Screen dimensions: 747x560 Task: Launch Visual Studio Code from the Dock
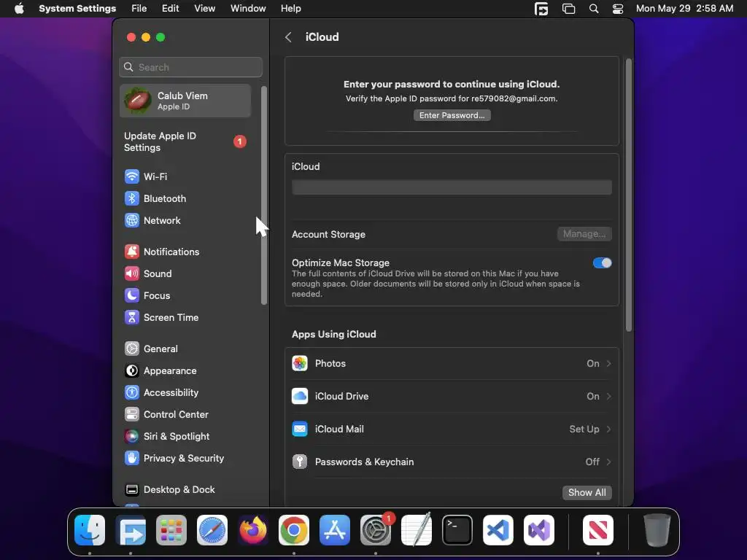[x=498, y=530]
